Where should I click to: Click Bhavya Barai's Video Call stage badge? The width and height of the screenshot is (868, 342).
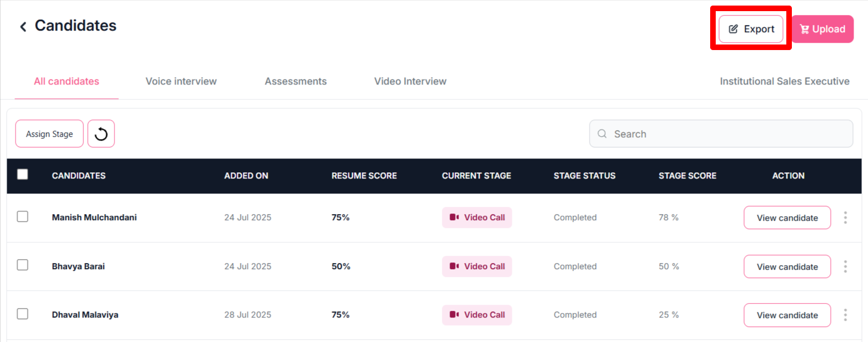(477, 266)
